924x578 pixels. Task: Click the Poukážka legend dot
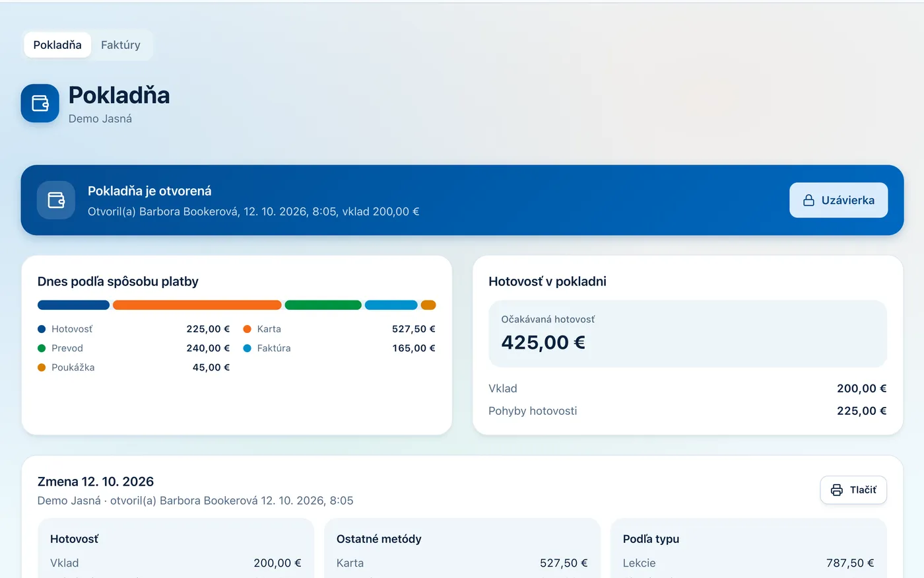[x=42, y=367]
